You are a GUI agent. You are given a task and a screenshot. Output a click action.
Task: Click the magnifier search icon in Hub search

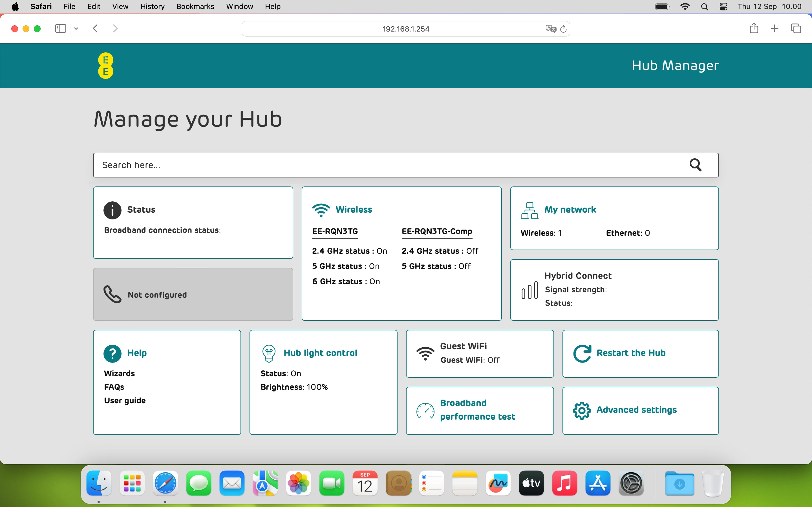pyautogui.click(x=695, y=165)
